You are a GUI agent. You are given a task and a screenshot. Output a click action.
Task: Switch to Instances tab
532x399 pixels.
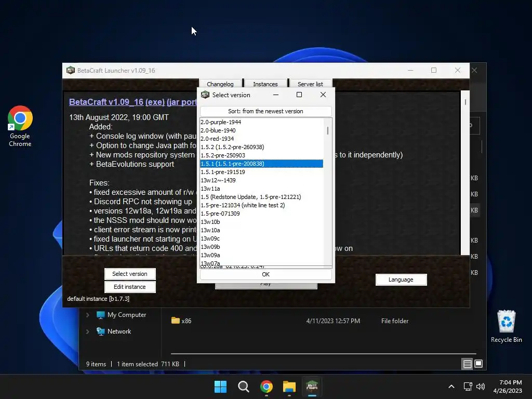[265, 84]
